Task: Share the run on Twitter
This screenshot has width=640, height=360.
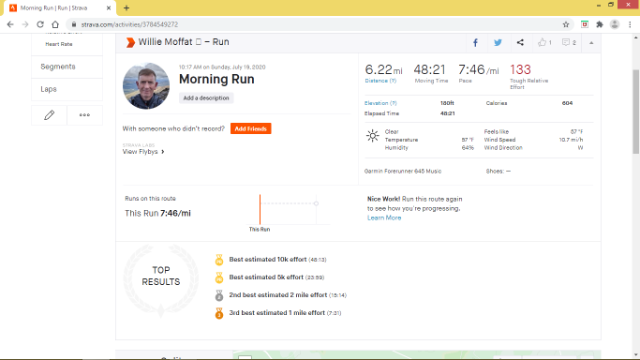Action: tap(498, 42)
